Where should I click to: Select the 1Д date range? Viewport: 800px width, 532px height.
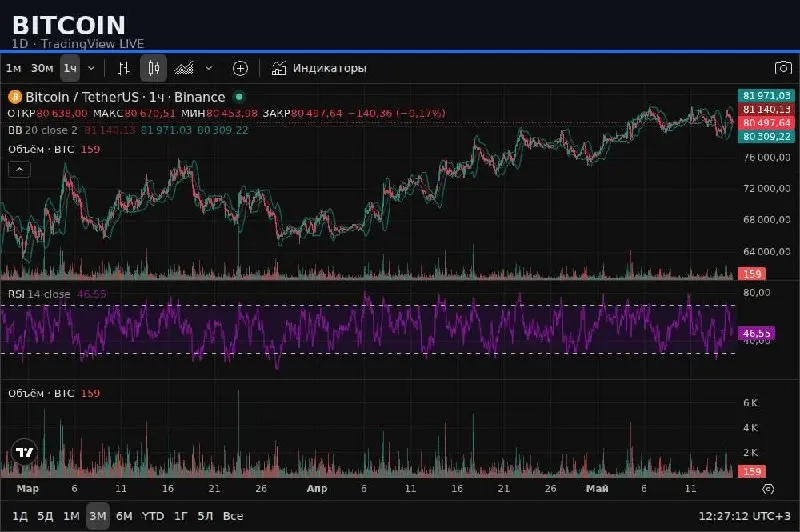pos(20,516)
